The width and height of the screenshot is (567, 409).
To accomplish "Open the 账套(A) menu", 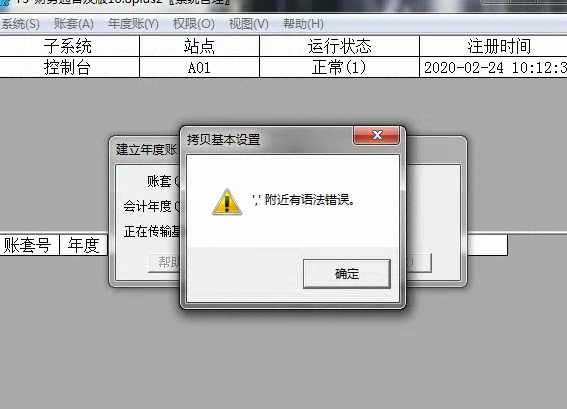I will click(73, 24).
